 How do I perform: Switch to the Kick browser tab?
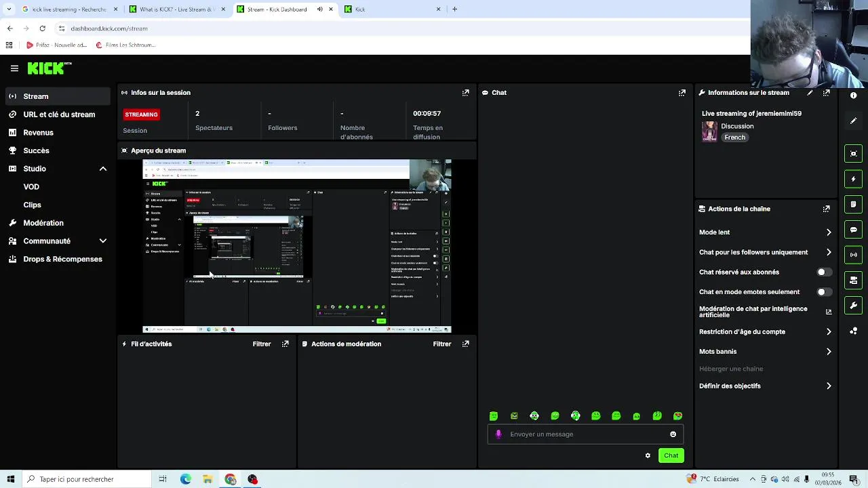point(393,9)
